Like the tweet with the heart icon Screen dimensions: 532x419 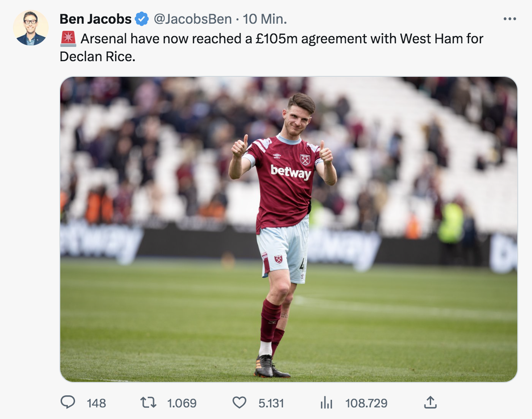pyautogui.click(x=240, y=403)
